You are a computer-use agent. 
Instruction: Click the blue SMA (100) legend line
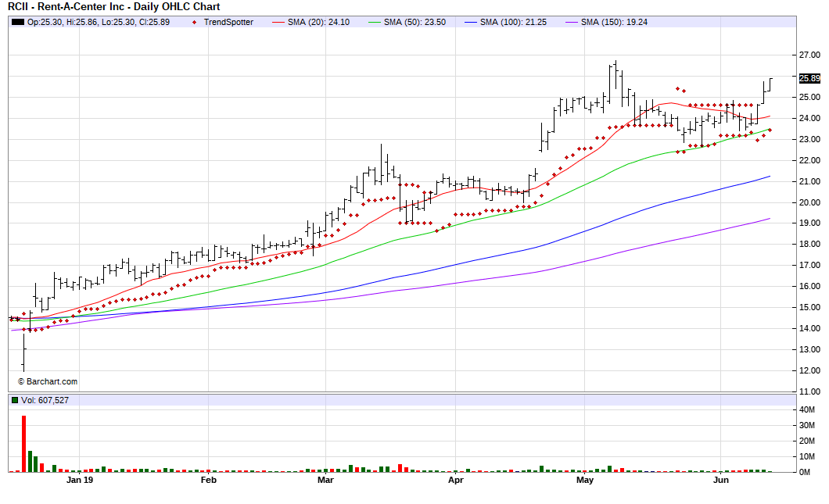471,22
